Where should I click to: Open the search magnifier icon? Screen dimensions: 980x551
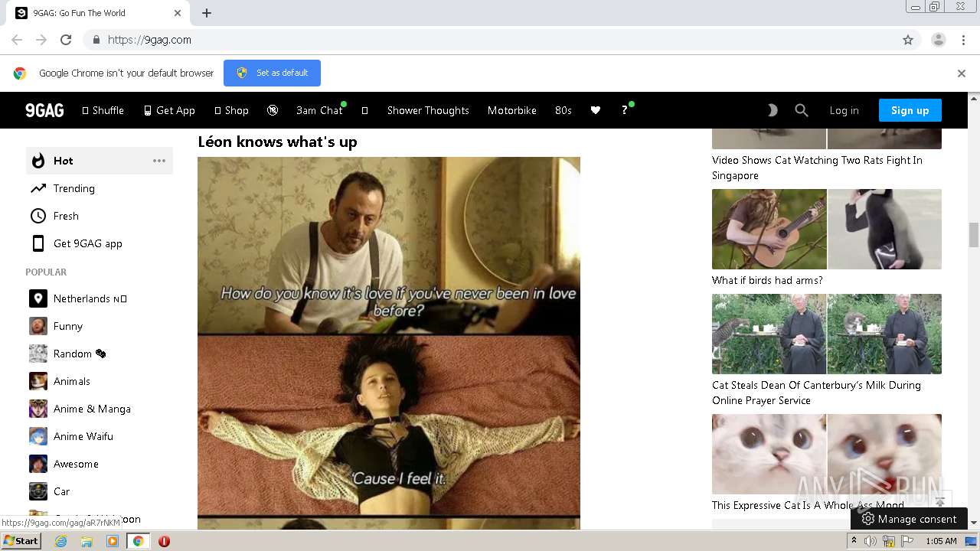[x=802, y=110]
